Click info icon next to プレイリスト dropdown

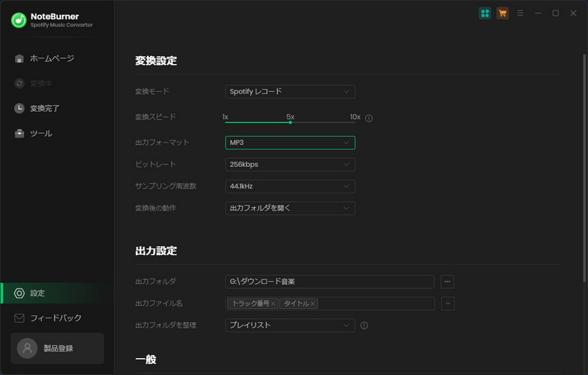click(x=364, y=325)
